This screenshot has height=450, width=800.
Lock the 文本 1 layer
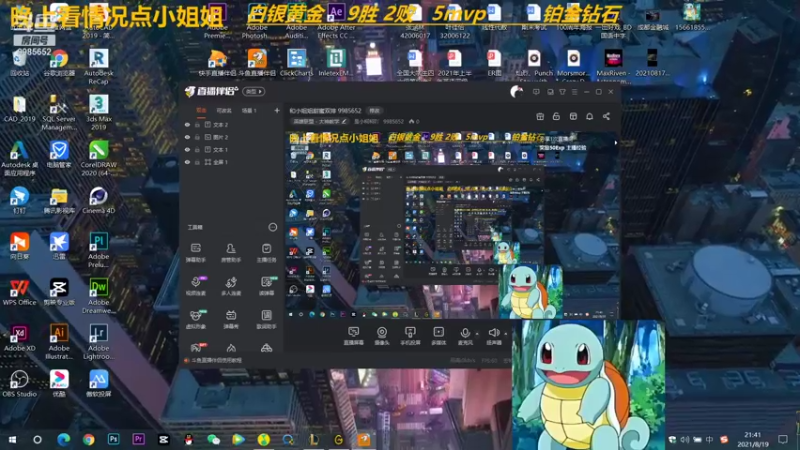pos(197,149)
